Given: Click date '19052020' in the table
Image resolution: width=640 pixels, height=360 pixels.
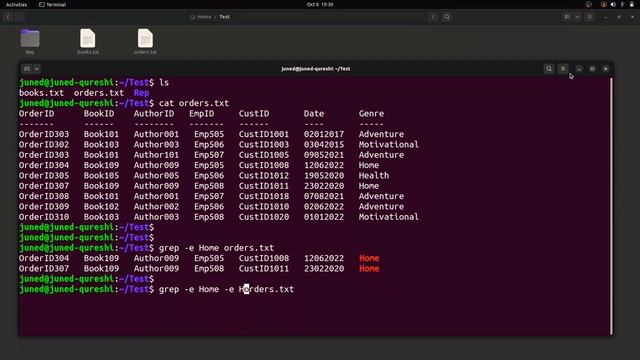Looking at the screenshot, I should (324, 176).
